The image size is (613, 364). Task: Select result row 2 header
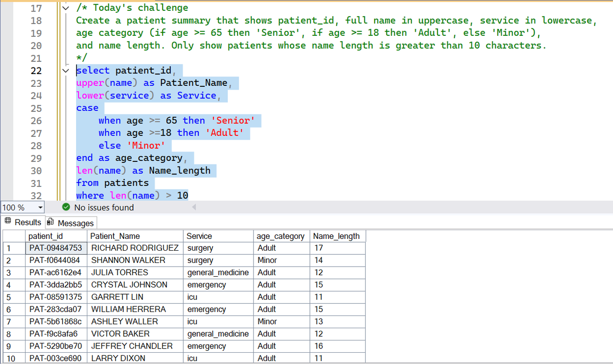point(14,260)
